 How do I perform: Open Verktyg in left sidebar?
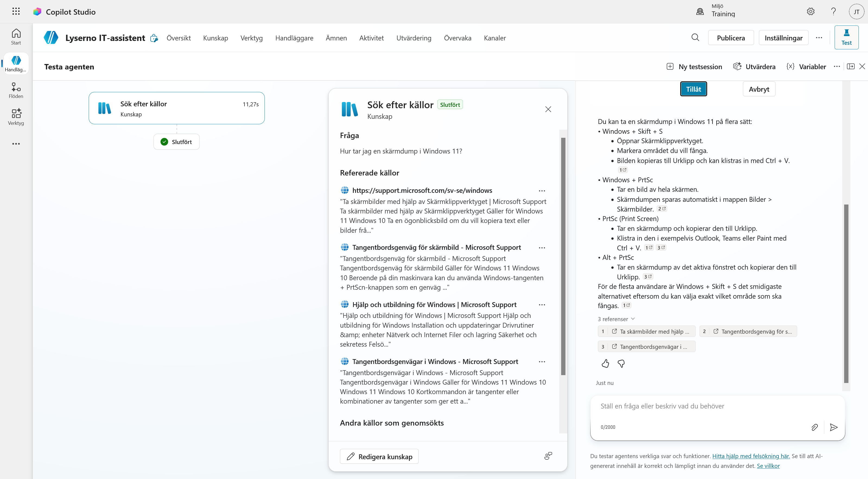point(16,117)
